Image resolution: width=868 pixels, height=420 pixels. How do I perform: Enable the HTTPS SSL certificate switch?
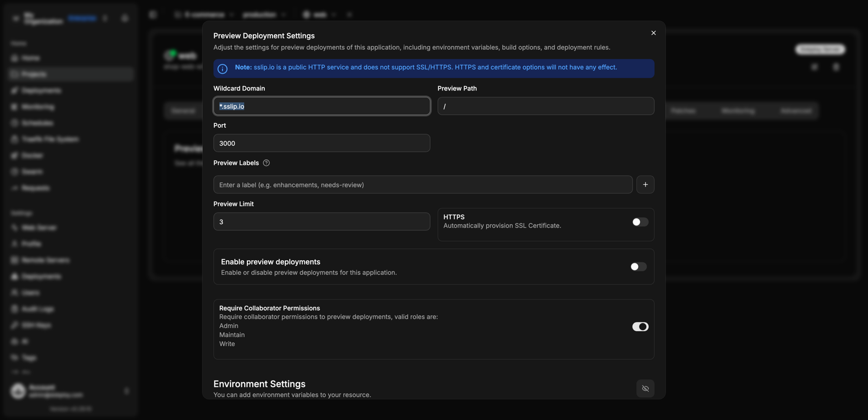[x=640, y=222]
